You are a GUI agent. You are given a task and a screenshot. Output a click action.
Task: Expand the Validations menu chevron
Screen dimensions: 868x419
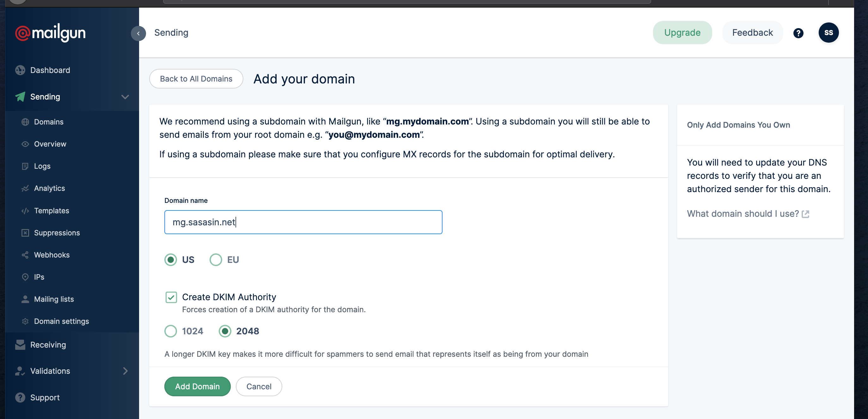(x=125, y=371)
